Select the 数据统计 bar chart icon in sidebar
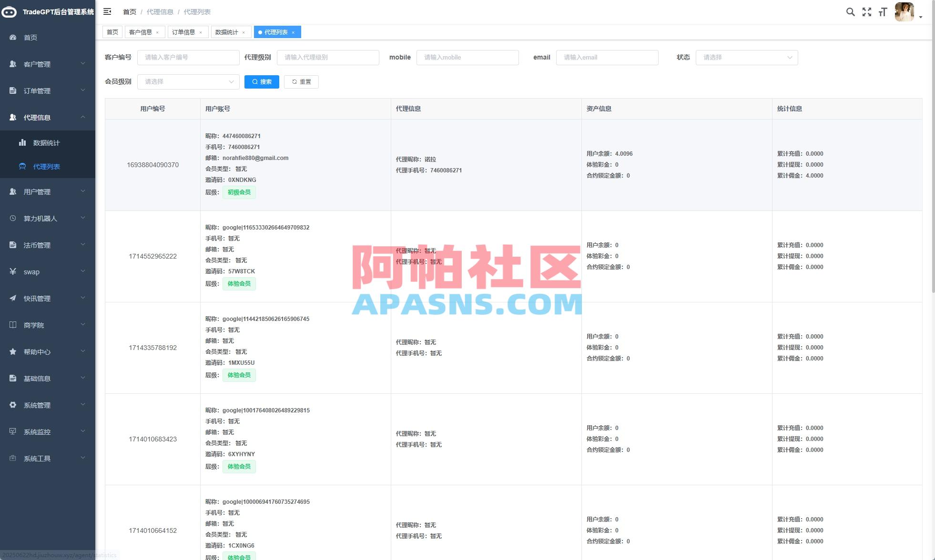Image resolution: width=935 pixels, height=560 pixels. click(23, 142)
